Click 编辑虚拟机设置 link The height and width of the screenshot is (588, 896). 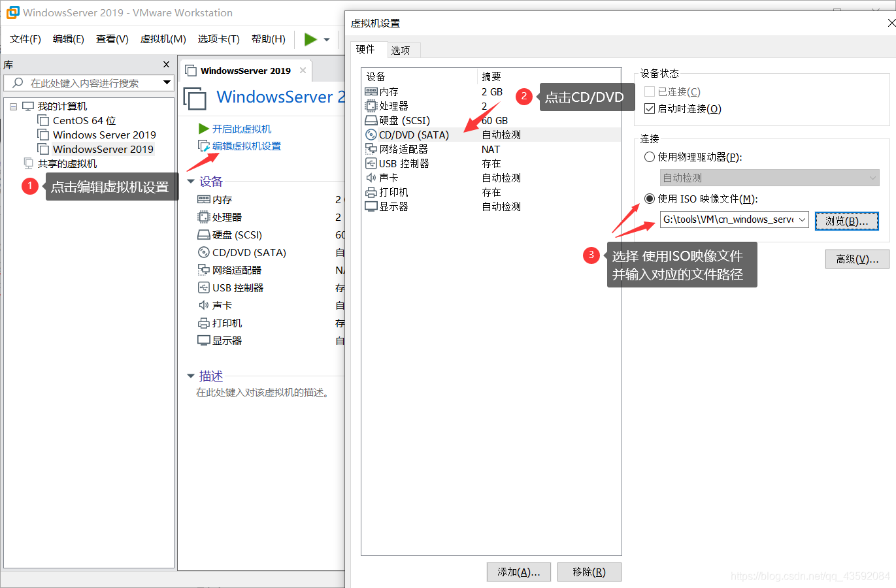coord(247,146)
